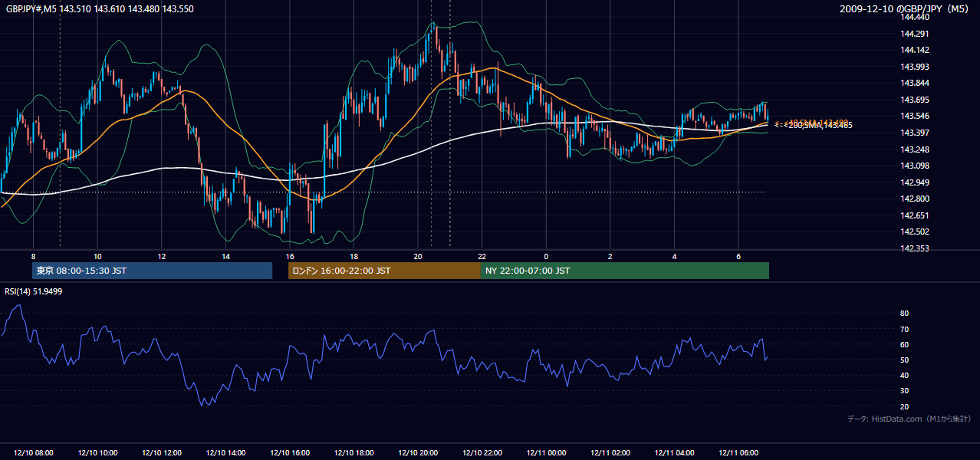The height and width of the screenshot is (460, 980).
Task: Click the bottom date label 12/10 18:00
Action: 354,453
